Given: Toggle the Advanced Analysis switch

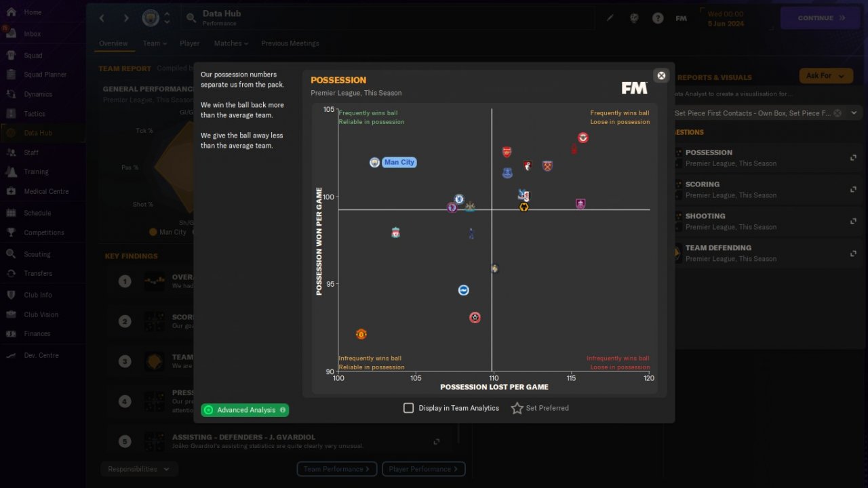Looking at the screenshot, I should [x=245, y=410].
